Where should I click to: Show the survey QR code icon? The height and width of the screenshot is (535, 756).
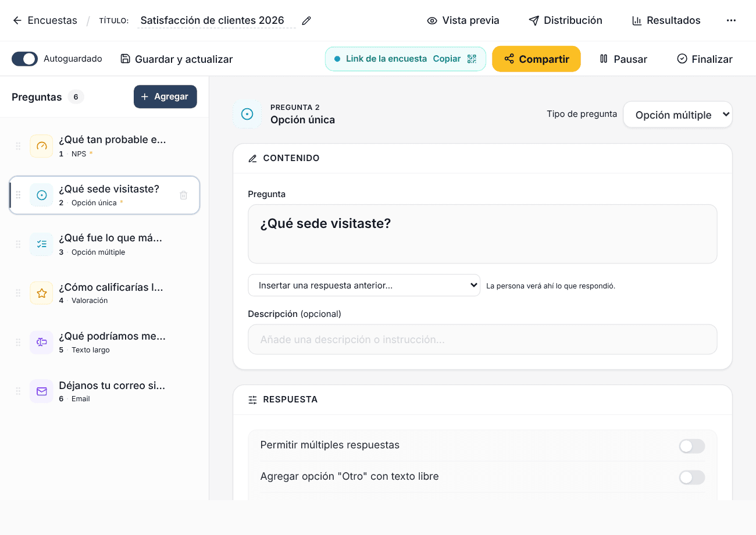(x=472, y=59)
